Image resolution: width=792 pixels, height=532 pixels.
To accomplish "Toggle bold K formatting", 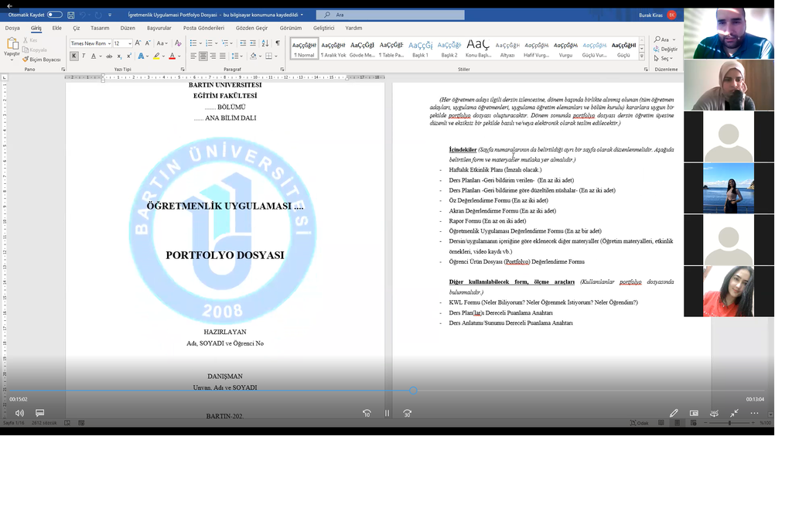I will (74, 56).
